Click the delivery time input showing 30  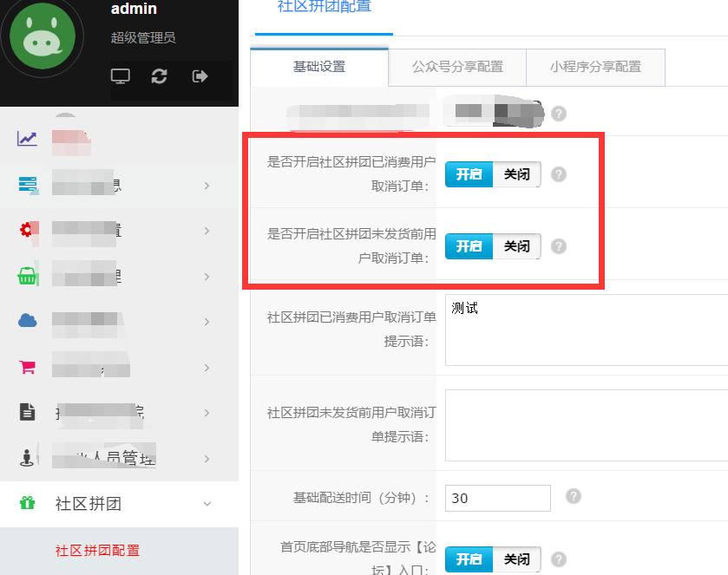[497, 497]
